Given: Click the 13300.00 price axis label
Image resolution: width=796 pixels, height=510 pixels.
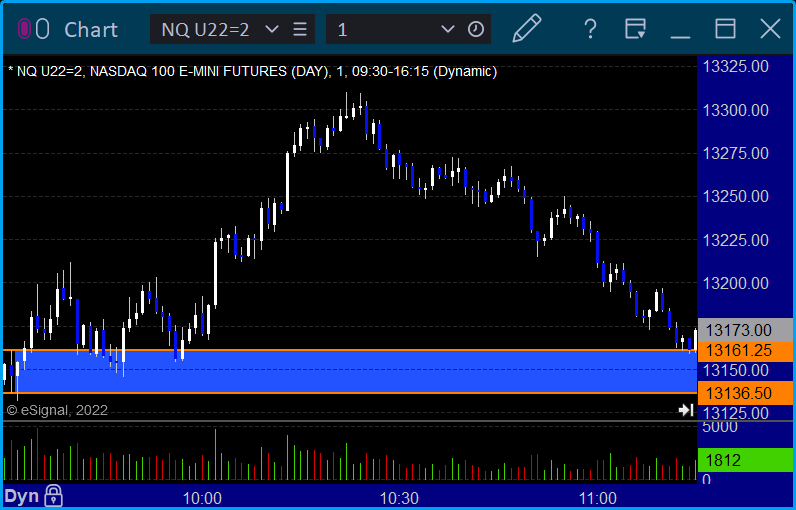Looking at the screenshot, I should coord(736,110).
